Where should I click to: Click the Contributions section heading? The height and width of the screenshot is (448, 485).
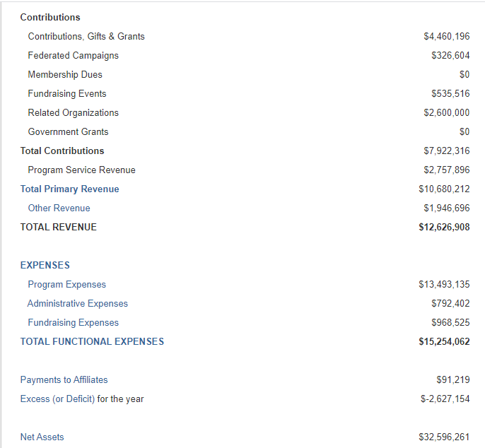point(50,18)
